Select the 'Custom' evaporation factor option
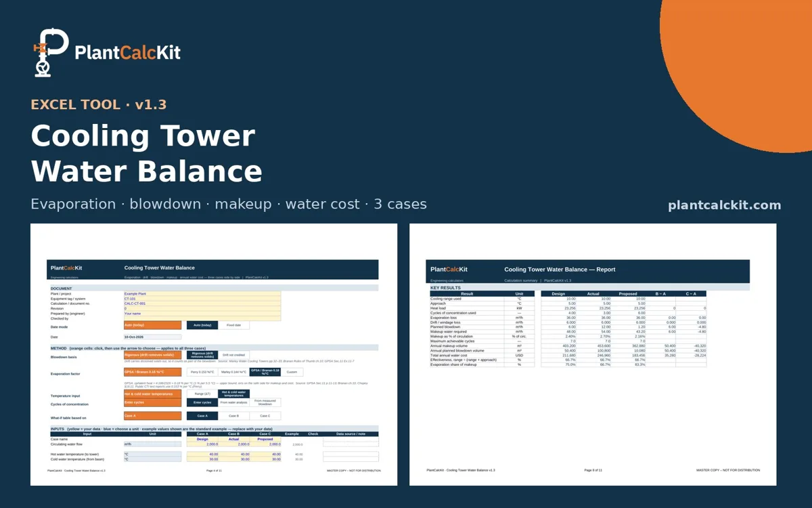 pos(292,372)
